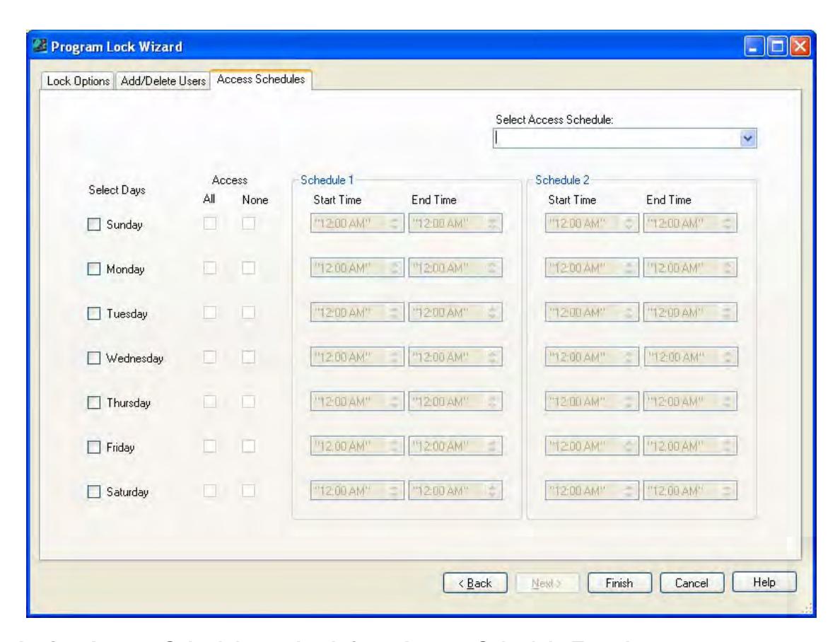
Task: Enable Access All for Tuesday
Action: [x=210, y=312]
